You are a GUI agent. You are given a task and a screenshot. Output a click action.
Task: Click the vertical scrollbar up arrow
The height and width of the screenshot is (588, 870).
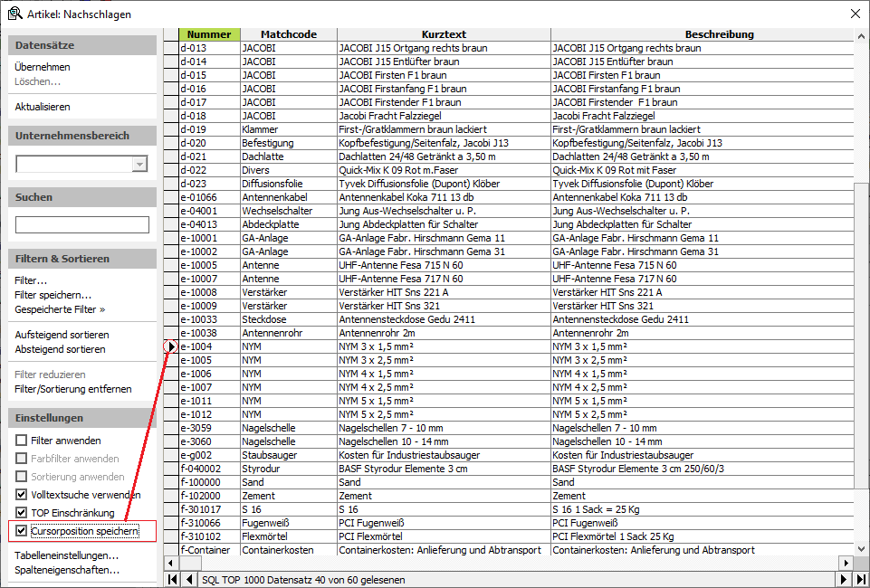[861, 36]
